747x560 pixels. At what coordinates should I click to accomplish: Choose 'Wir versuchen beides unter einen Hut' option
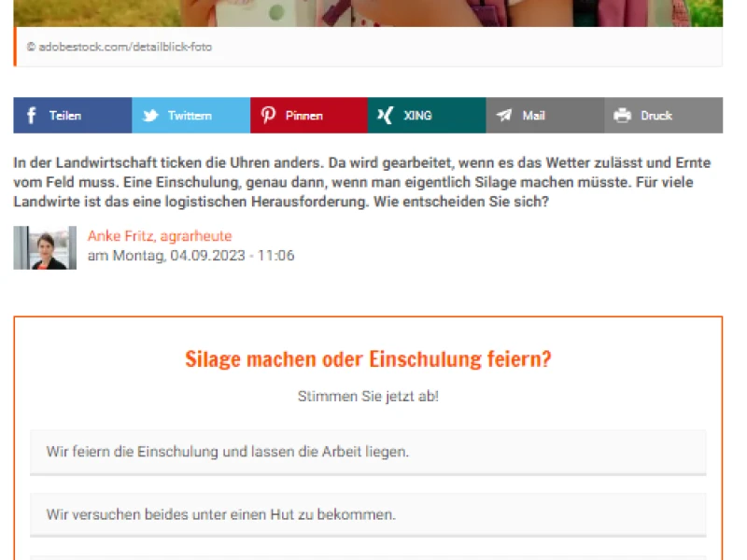pos(368,515)
